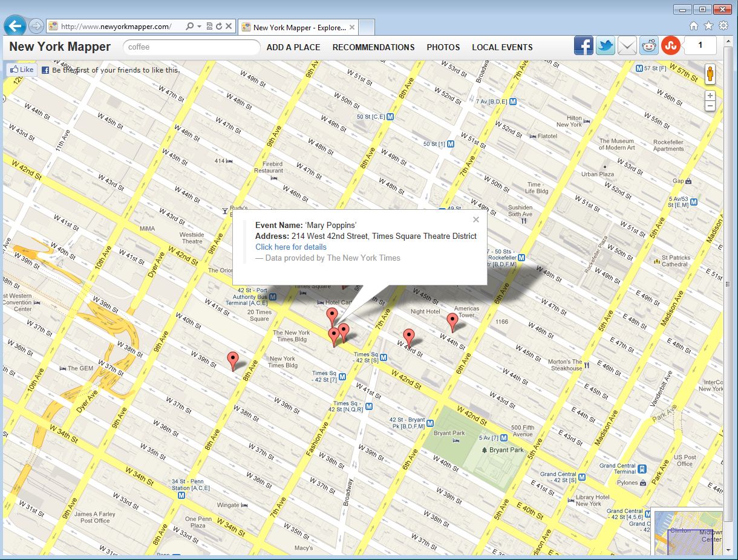This screenshot has height=560, width=738.
Task: Click the Port Authority Bus Terminal subway icon
Action: [x=273, y=297]
